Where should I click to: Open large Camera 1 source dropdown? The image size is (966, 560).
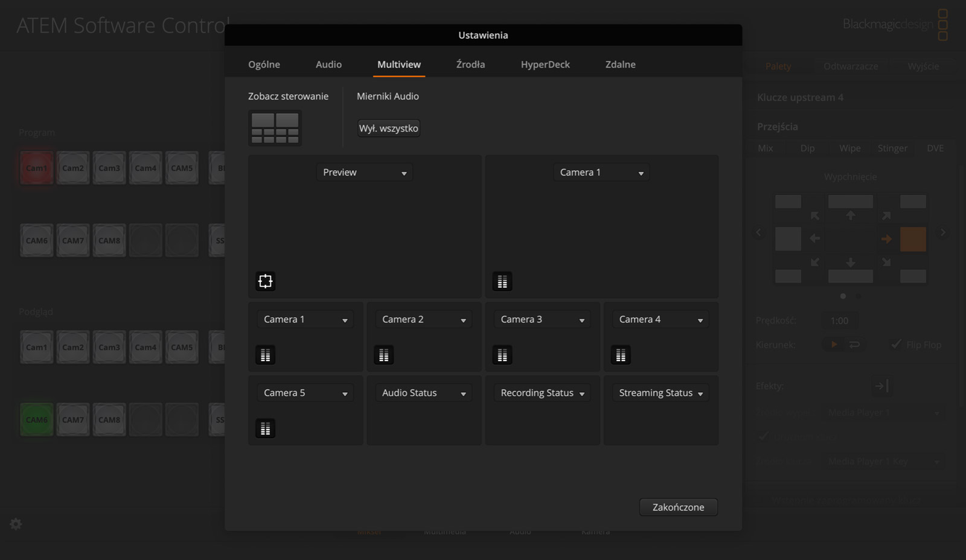coord(601,173)
